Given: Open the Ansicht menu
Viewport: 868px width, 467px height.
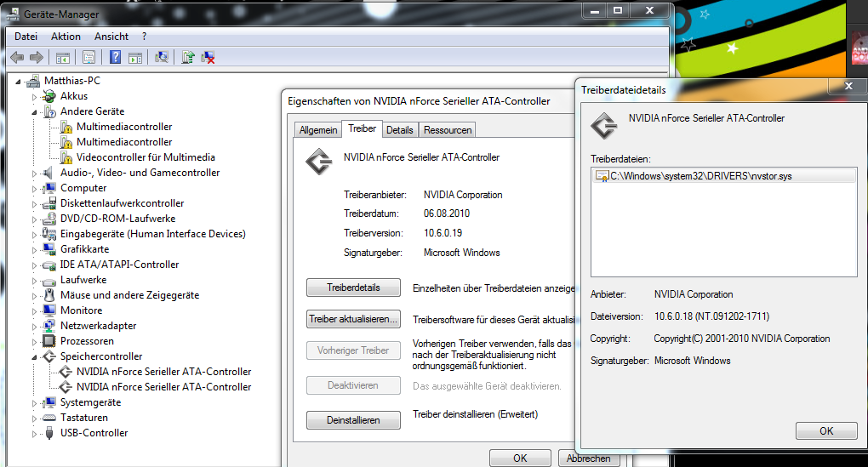Looking at the screenshot, I should point(111,37).
